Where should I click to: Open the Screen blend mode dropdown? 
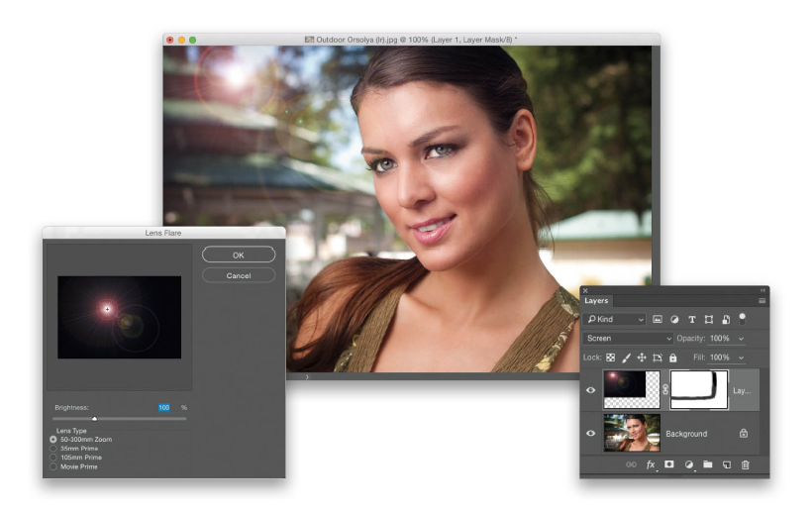(628, 339)
